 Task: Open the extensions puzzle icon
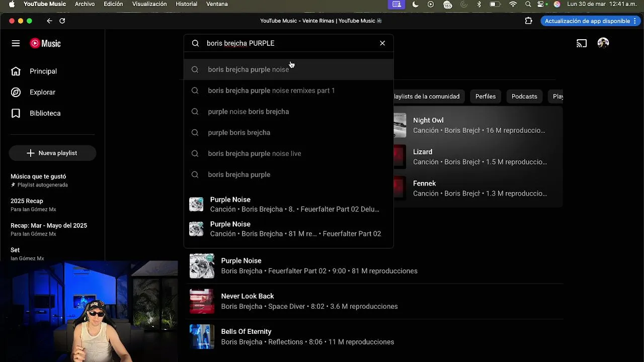[x=528, y=21]
